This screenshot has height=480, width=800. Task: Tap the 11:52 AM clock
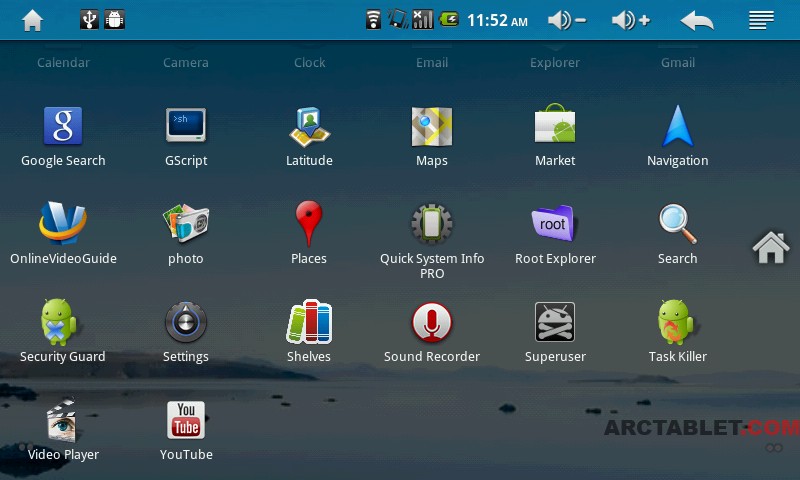(497, 20)
